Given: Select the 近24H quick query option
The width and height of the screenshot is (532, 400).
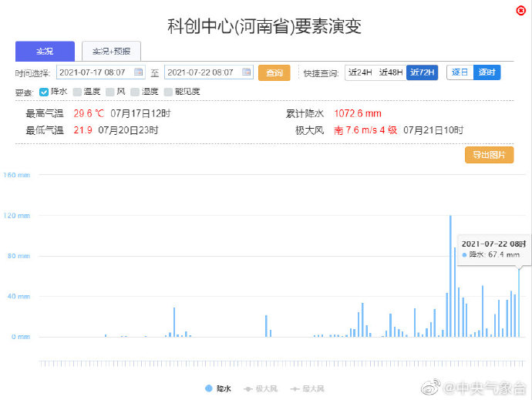Looking at the screenshot, I should 360,72.
